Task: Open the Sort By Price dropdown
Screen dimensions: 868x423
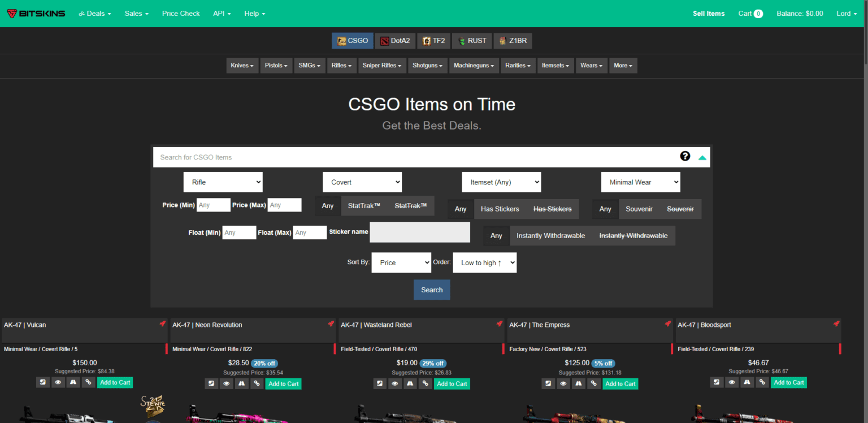Action: (x=401, y=262)
